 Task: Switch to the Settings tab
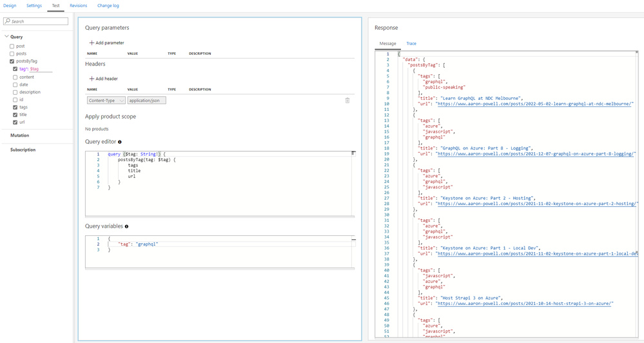click(34, 6)
